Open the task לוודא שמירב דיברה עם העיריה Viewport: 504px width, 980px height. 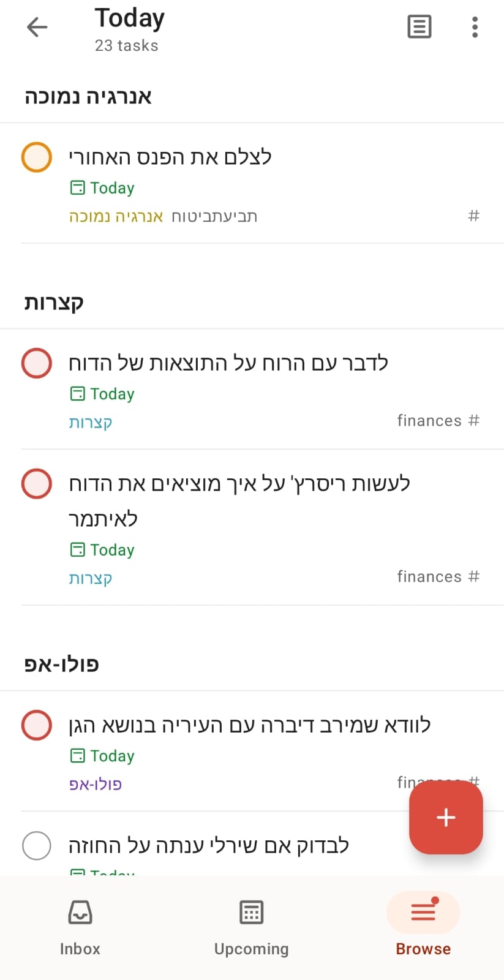[250, 725]
